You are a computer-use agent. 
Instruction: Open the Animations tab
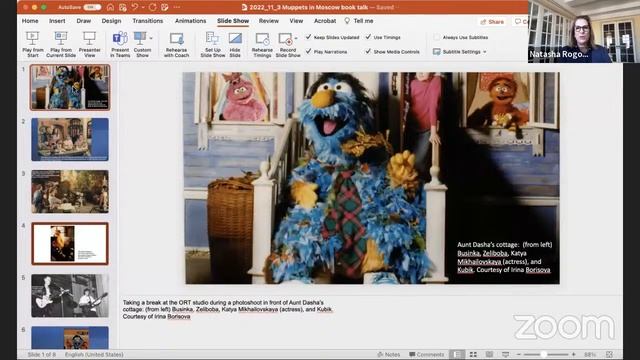coord(191,21)
